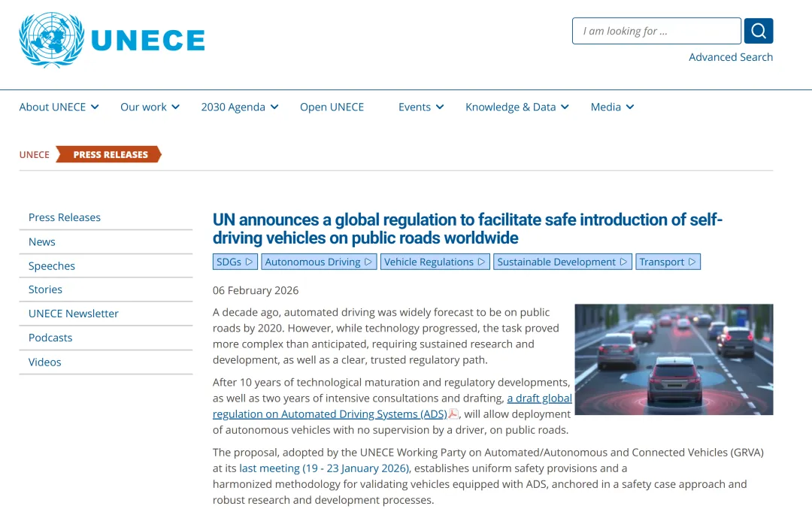
Task: Expand the Events menu chevron
Action: tap(440, 108)
